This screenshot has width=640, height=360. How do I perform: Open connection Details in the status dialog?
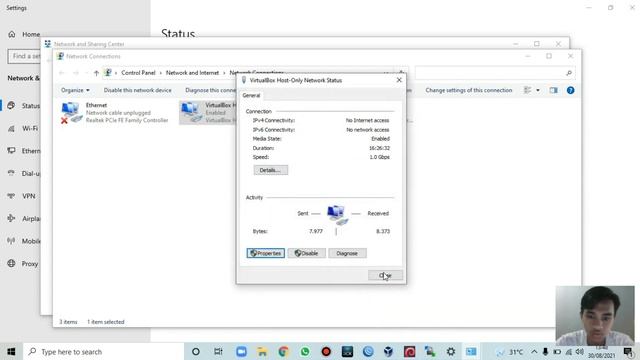(270, 170)
